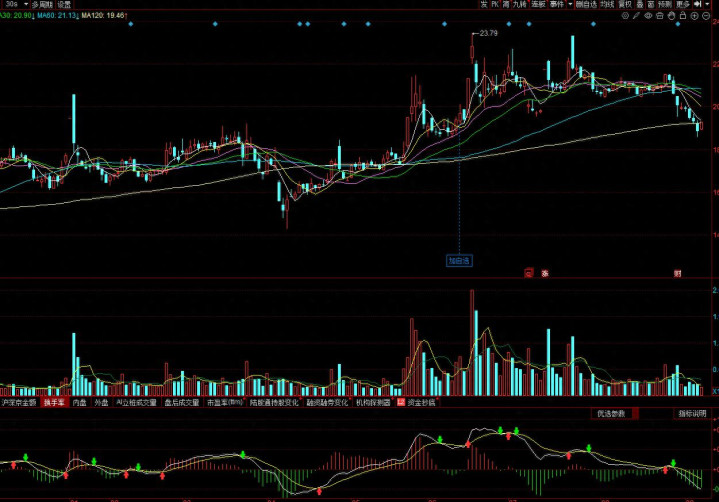Click the MA120: 19.46 legend label
719x502 pixels.
104,16
